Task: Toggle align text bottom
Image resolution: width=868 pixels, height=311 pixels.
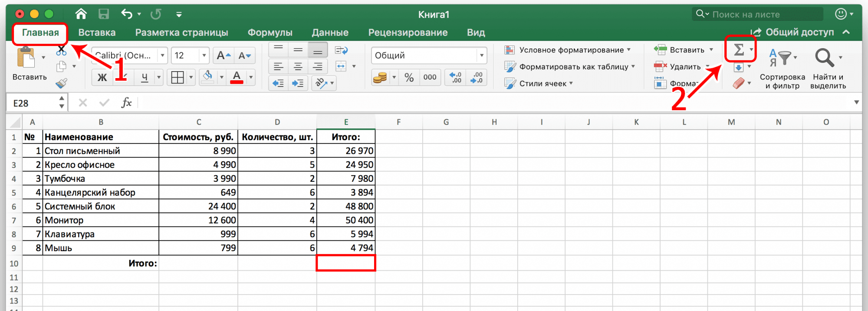Action: [318, 50]
